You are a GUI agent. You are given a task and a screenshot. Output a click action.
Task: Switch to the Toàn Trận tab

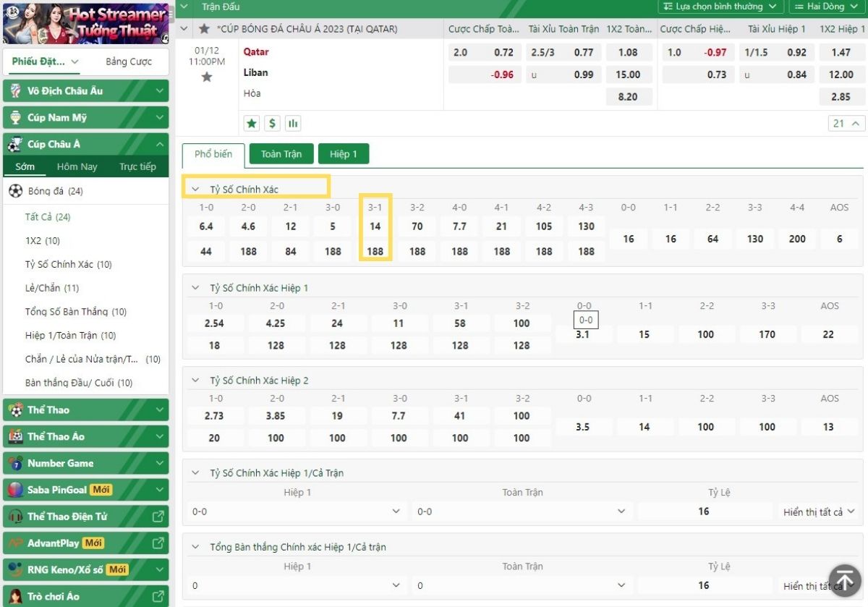281,154
